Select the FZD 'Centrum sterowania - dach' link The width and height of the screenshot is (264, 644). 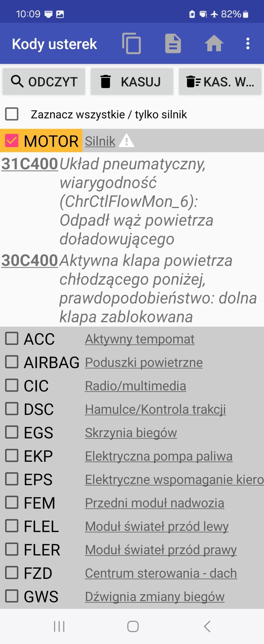pyautogui.click(x=161, y=573)
